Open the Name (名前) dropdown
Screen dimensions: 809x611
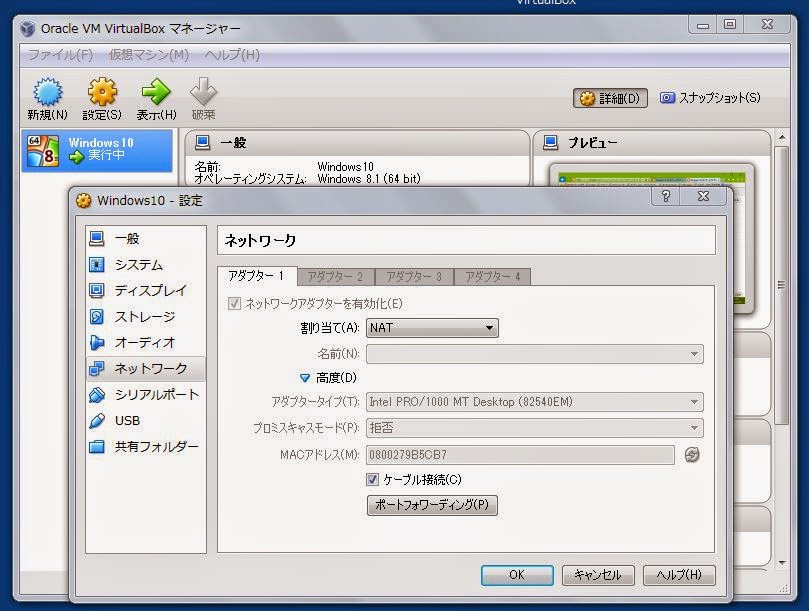535,354
